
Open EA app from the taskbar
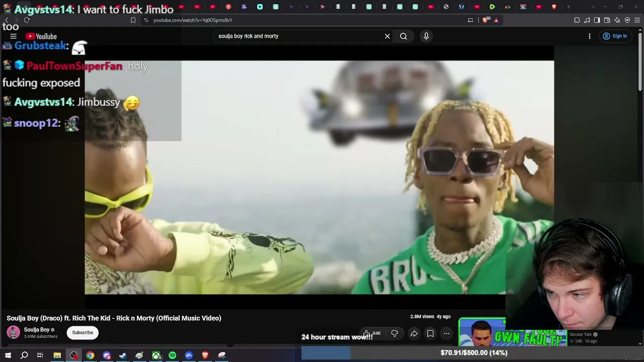point(189,355)
